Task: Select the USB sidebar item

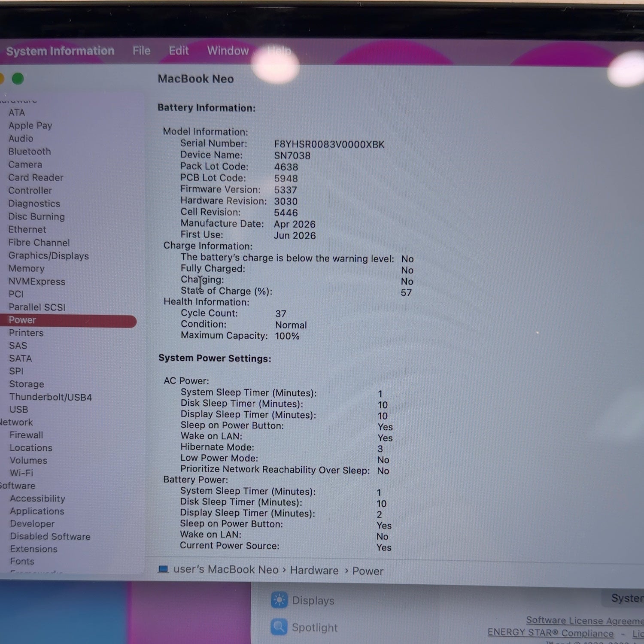Action: pyautogui.click(x=18, y=410)
